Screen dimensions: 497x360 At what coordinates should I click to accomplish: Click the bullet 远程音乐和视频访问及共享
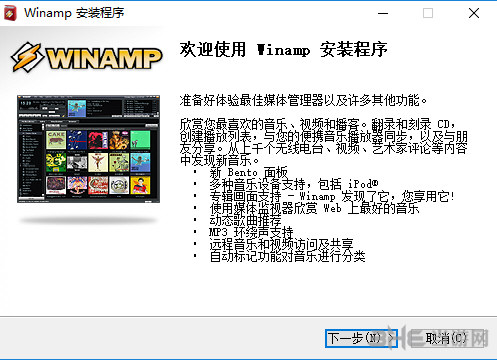[x=281, y=244]
